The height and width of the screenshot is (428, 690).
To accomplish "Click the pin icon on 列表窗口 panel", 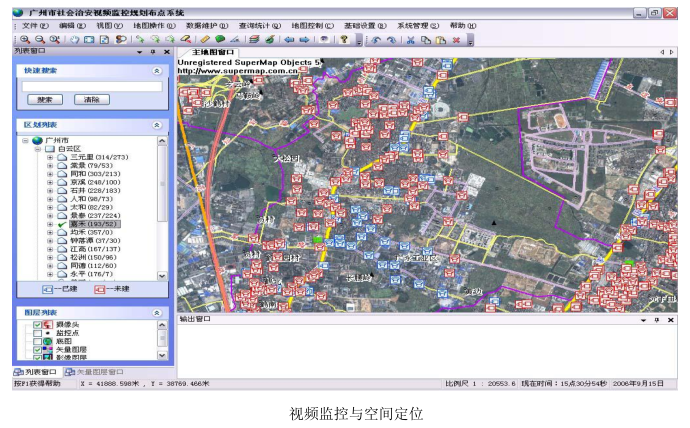I will coord(153,52).
